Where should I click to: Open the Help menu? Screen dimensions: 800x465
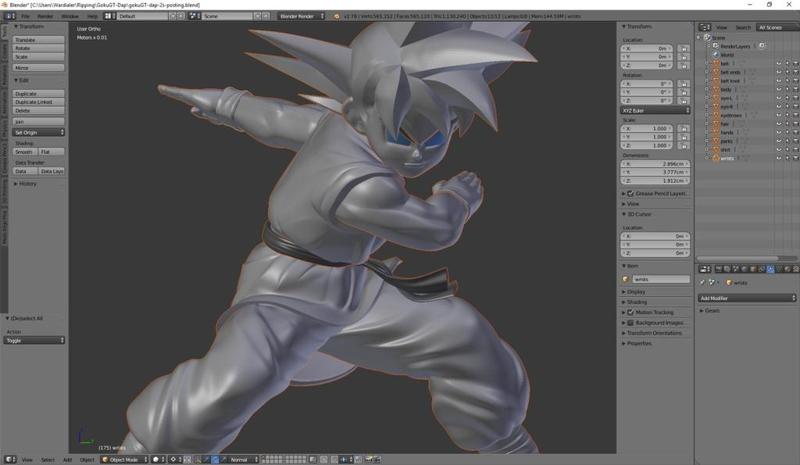(92, 16)
